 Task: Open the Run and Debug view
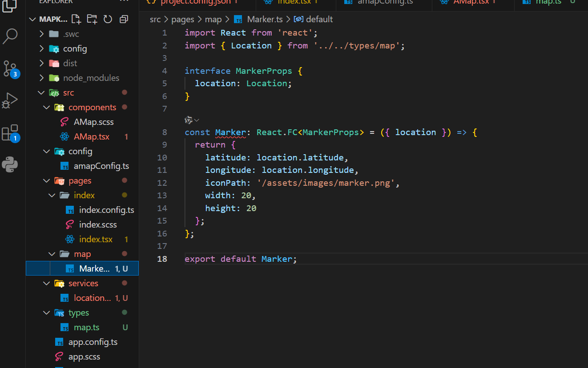[x=10, y=100]
